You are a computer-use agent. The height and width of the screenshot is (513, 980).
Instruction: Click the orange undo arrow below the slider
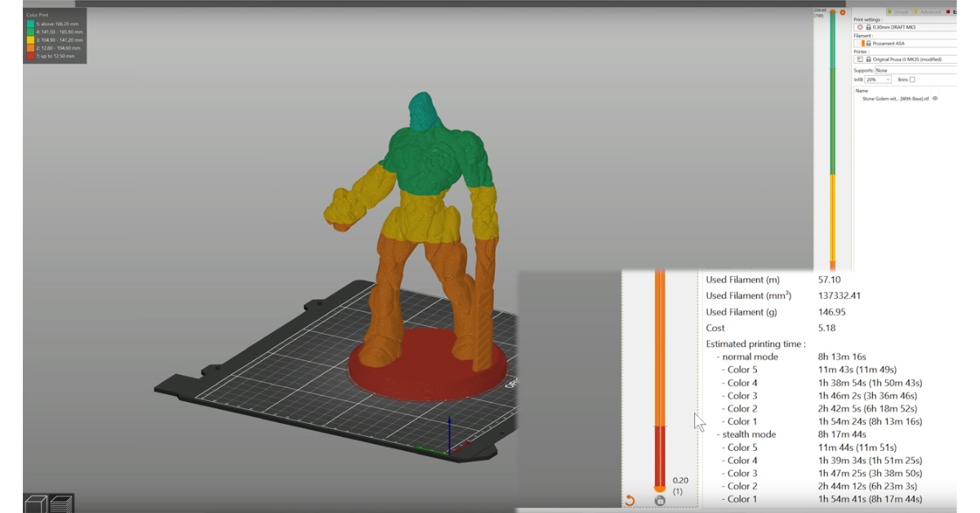pyautogui.click(x=630, y=500)
